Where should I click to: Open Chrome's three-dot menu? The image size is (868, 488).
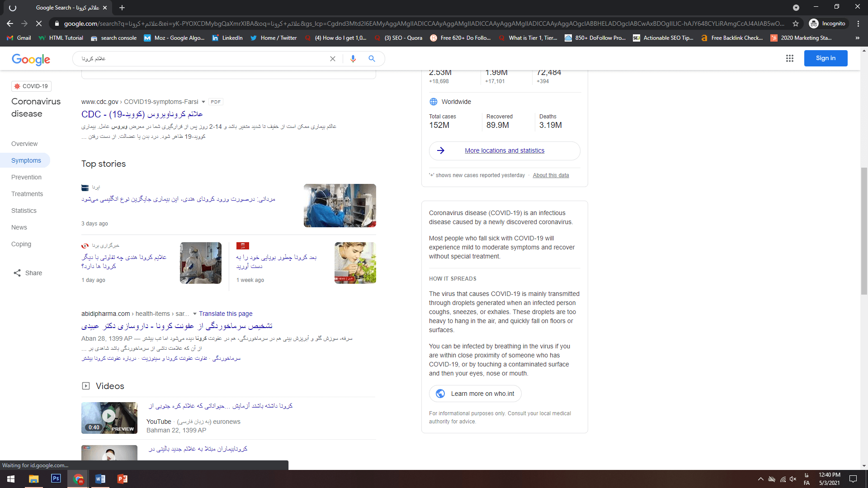tap(858, 23)
